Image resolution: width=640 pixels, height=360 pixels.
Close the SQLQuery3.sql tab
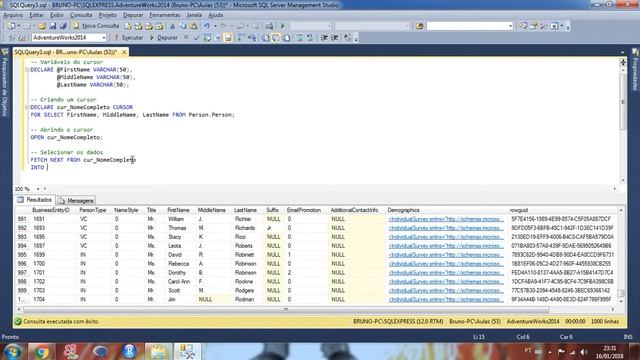pyautogui.click(x=124, y=52)
